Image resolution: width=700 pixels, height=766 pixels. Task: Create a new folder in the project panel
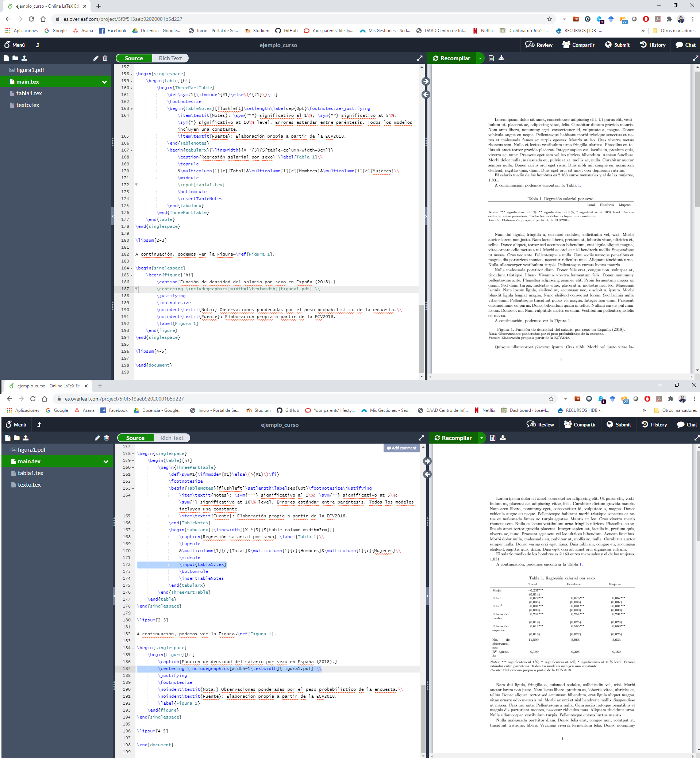click(x=15, y=58)
